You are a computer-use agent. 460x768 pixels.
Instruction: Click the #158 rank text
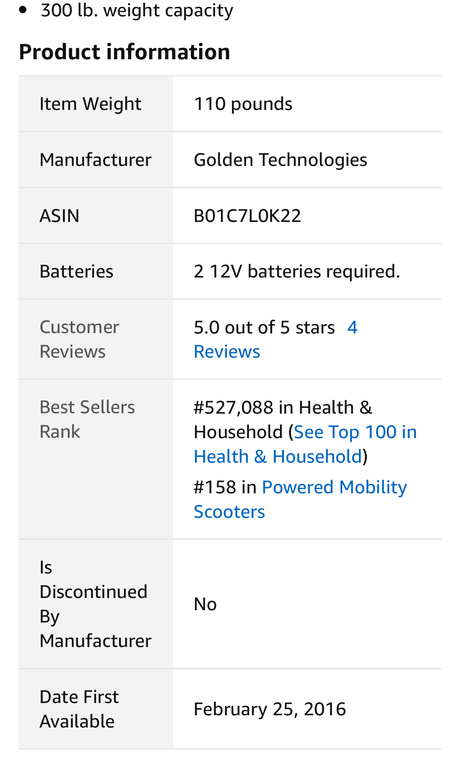(225, 487)
